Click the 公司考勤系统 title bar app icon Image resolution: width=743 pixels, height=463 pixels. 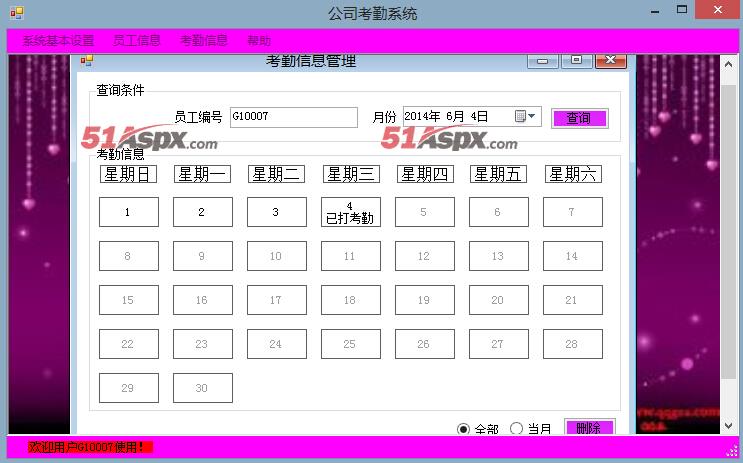pyautogui.click(x=17, y=13)
